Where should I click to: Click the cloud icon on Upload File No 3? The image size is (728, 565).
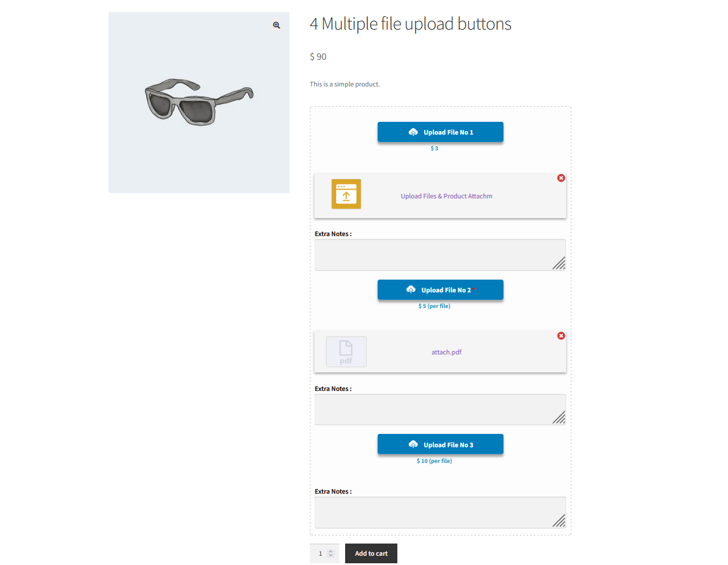[x=412, y=444]
